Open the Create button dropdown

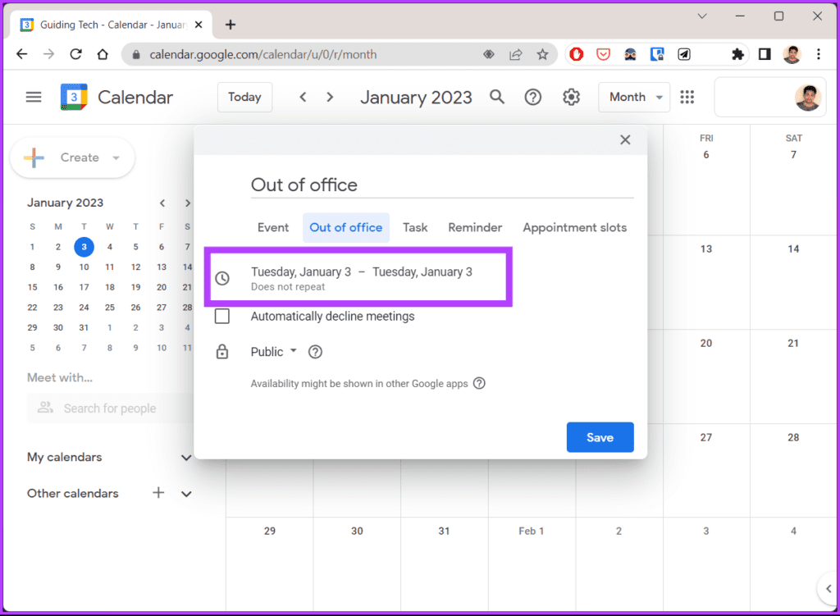coord(116,157)
